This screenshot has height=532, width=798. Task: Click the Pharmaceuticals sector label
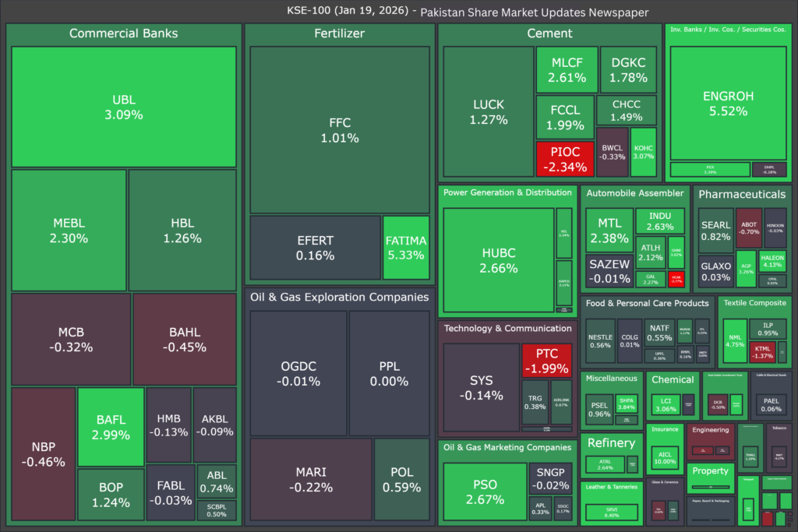pos(741,194)
